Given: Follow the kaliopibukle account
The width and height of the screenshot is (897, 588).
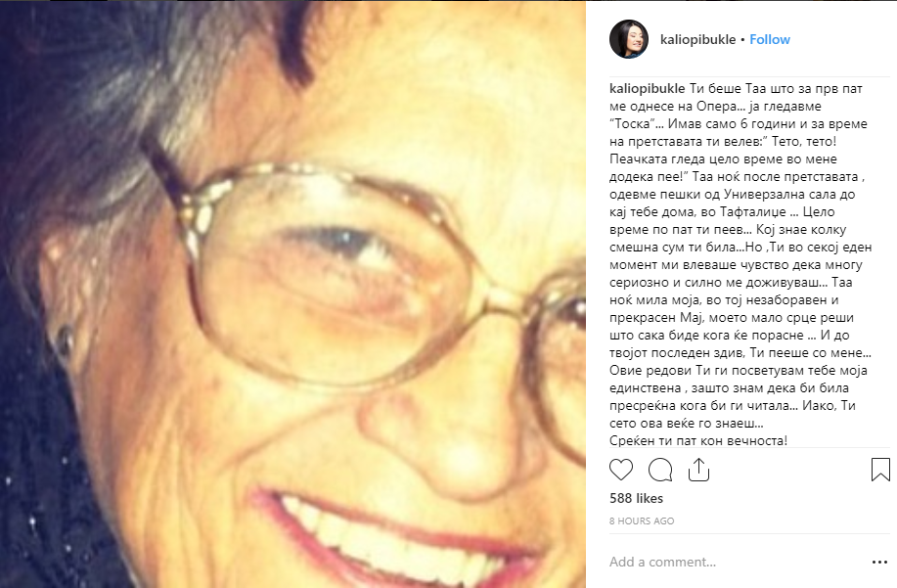Looking at the screenshot, I should coord(770,39).
